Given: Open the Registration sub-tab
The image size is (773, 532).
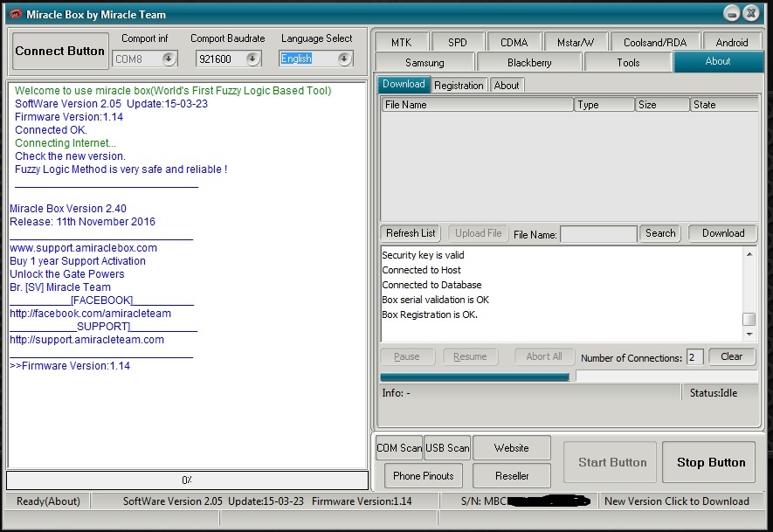Looking at the screenshot, I should 459,86.
